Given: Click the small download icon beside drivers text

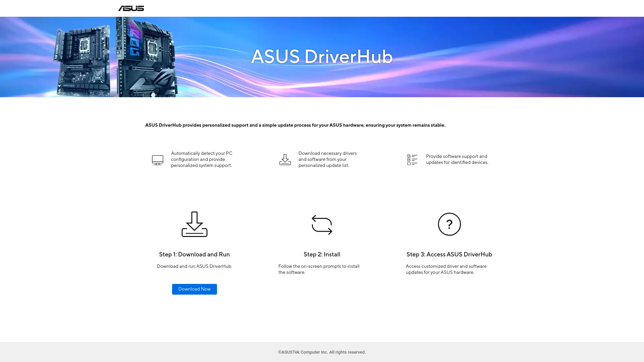Looking at the screenshot, I should tap(285, 160).
